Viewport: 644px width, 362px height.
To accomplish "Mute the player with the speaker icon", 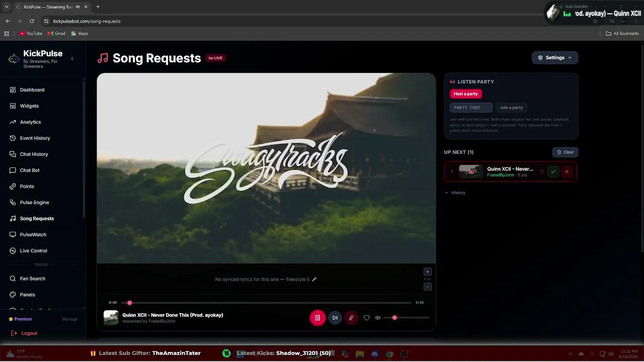I will tap(378, 318).
